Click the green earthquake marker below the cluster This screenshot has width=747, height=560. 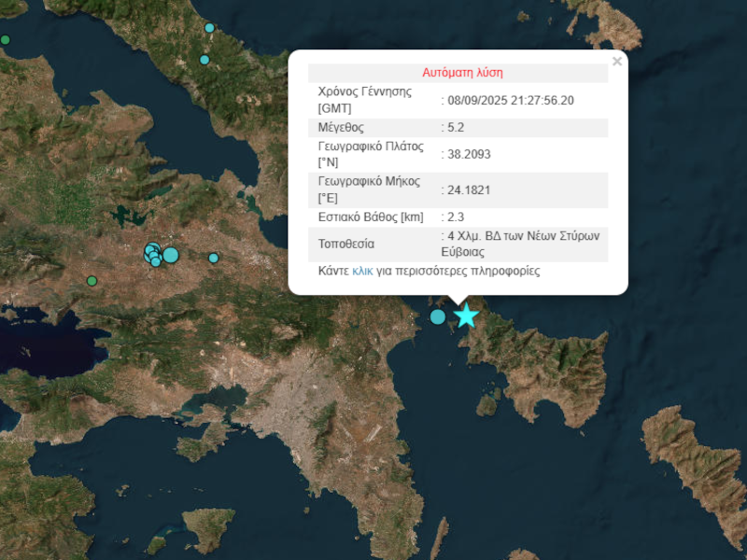click(x=91, y=279)
